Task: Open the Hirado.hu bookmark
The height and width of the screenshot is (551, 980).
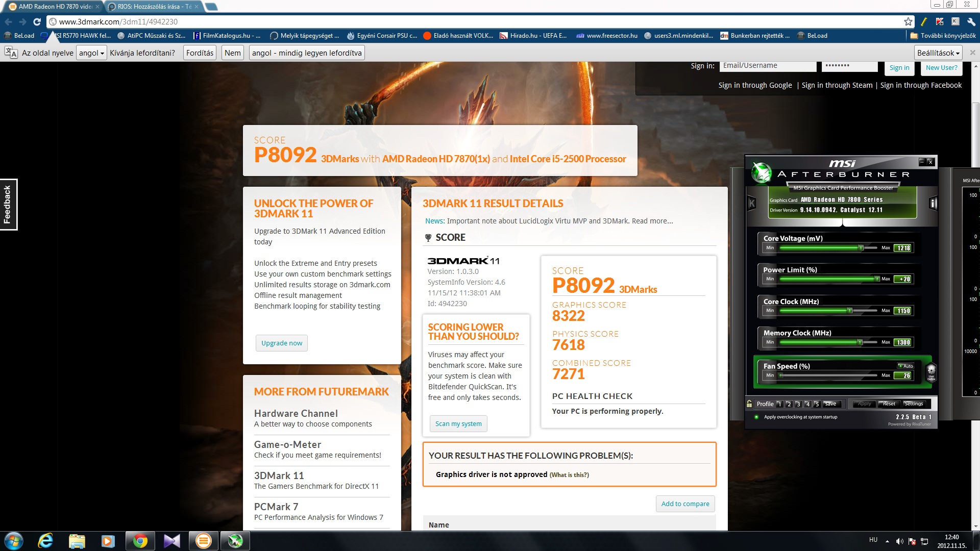Action: tap(533, 36)
